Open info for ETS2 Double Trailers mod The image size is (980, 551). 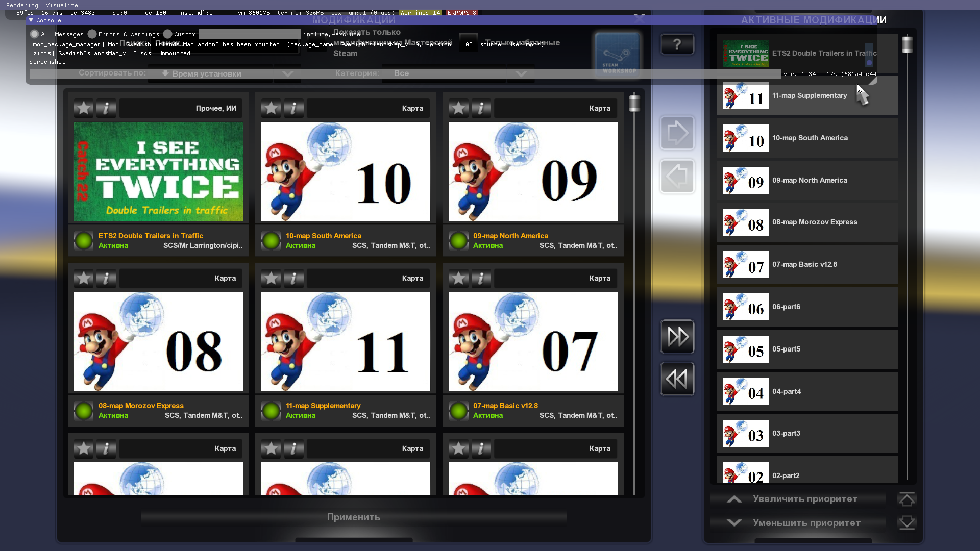point(106,108)
